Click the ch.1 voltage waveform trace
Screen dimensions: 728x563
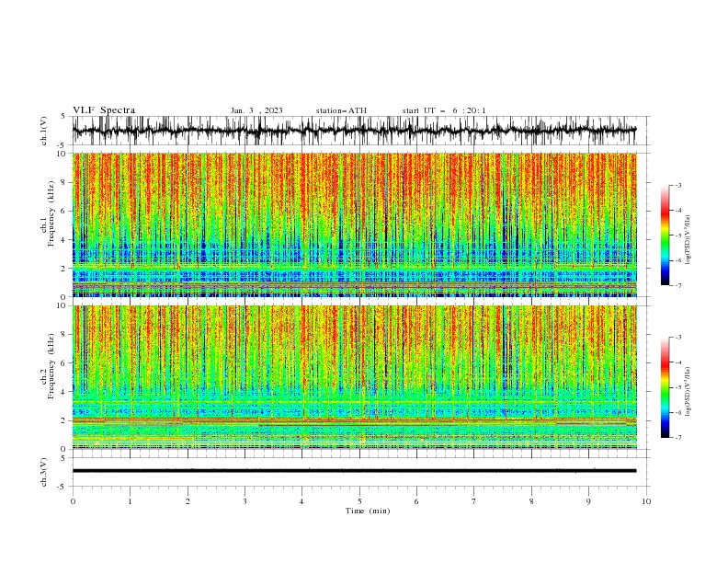(x=354, y=131)
